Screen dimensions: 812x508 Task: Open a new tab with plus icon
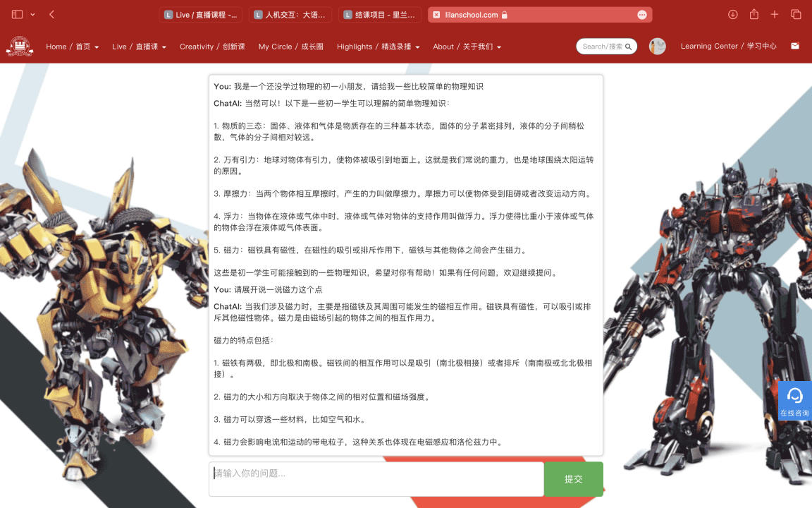[775, 14]
